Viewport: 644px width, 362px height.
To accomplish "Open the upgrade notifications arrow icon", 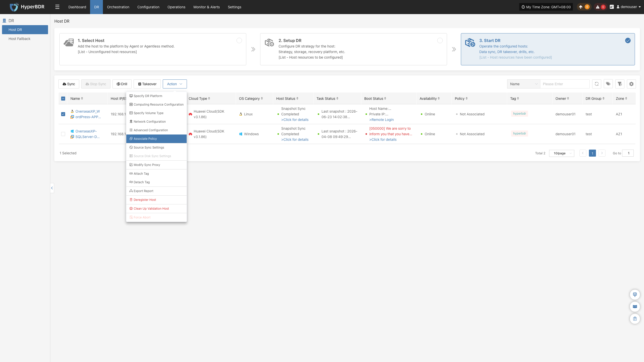I will pyautogui.click(x=581, y=7).
